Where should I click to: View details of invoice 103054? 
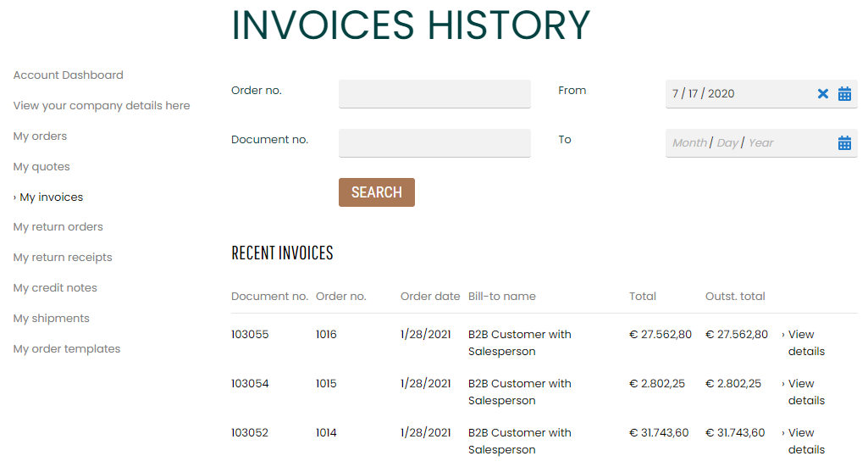(804, 392)
